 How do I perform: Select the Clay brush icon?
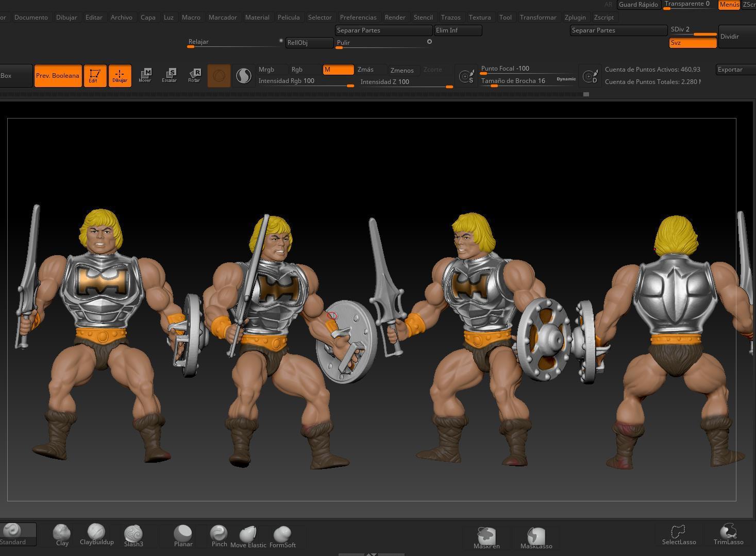(62, 535)
